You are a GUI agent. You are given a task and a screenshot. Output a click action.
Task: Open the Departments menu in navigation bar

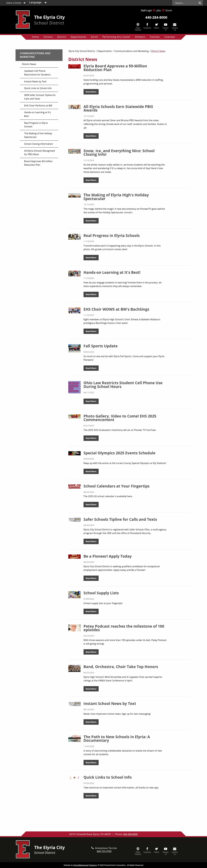click(x=78, y=37)
